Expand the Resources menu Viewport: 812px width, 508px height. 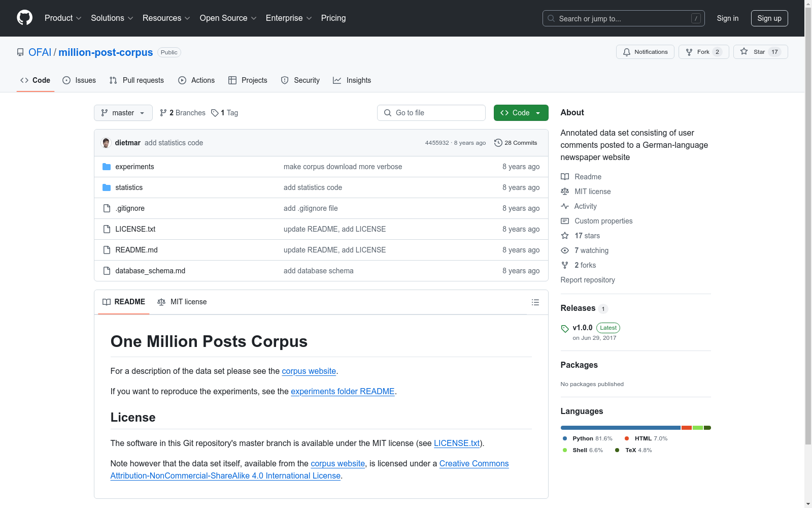pos(166,18)
